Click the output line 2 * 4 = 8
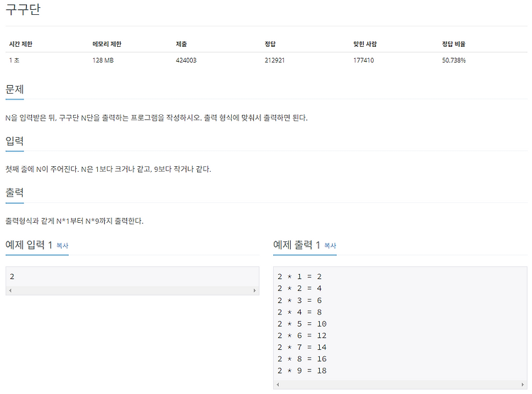The height and width of the screenshot is (394, 532). pos(299,312)
